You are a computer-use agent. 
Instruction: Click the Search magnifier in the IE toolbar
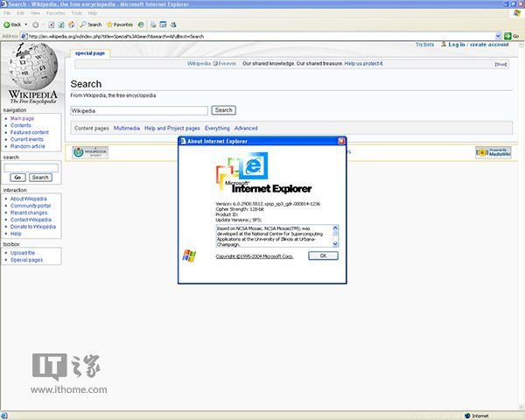coord(83,24)
